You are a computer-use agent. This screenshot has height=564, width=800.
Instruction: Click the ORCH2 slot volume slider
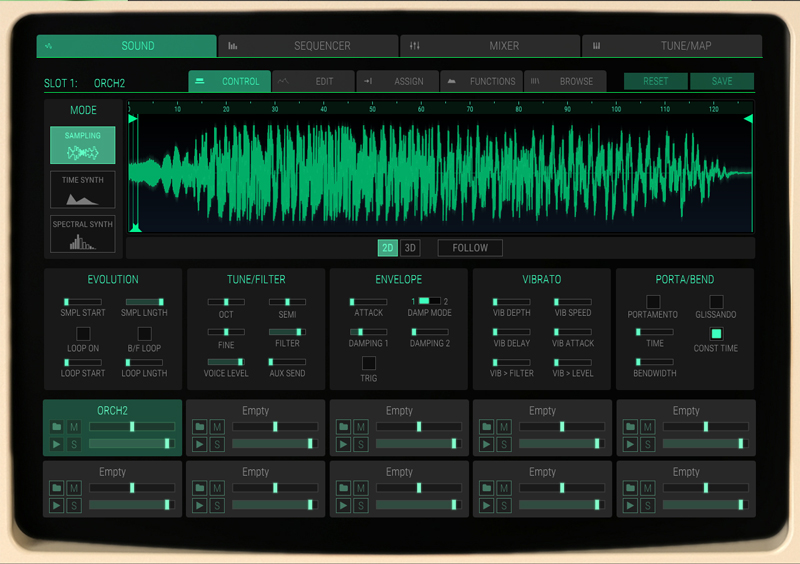(x=132, y=444)
